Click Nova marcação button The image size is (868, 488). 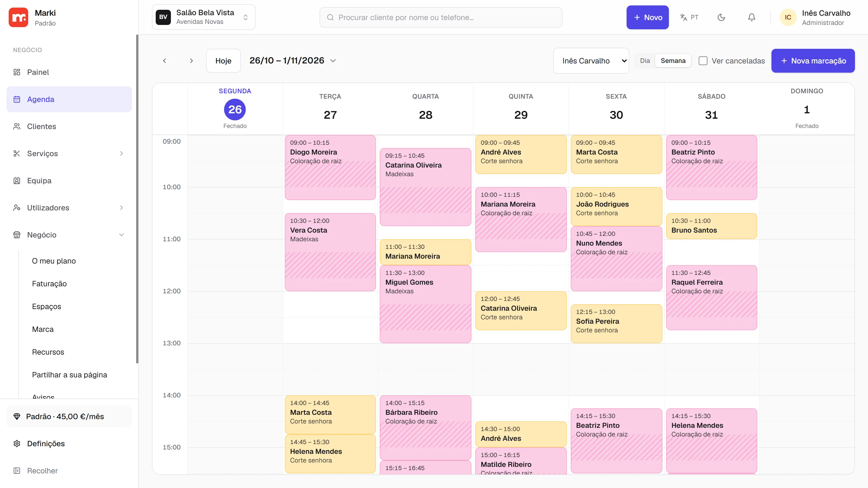pos(813,61)
